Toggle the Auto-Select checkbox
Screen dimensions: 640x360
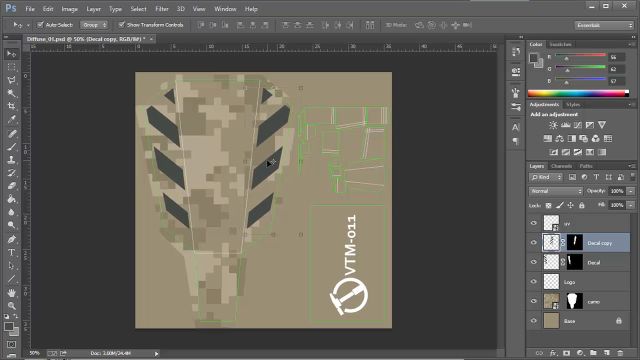click(x=40, y=25)
